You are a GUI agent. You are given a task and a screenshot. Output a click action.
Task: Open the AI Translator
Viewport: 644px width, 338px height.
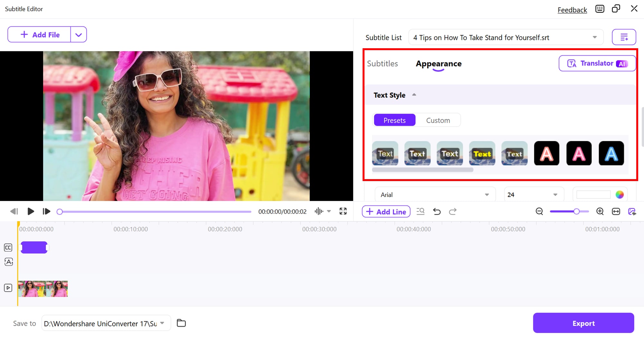click(597, 63)
